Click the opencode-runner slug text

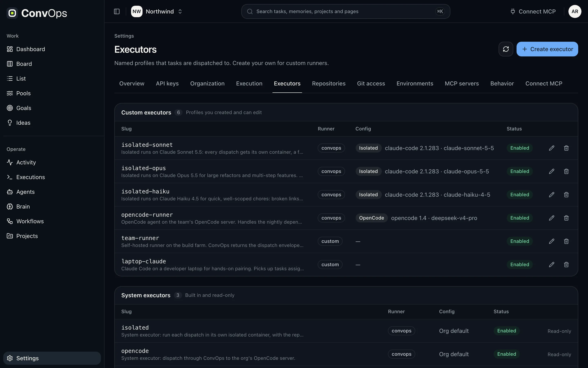(147, 215)
